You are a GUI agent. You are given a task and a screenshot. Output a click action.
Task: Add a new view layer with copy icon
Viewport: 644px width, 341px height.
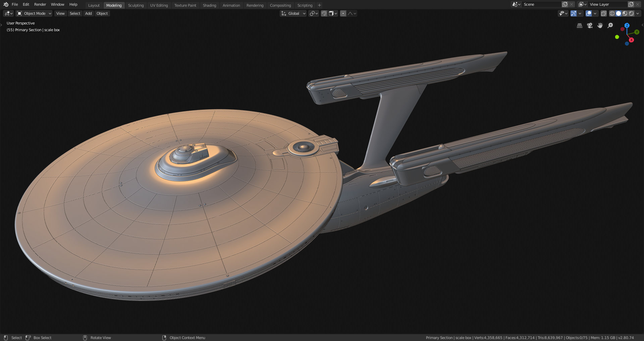click(x=631, y=4)
